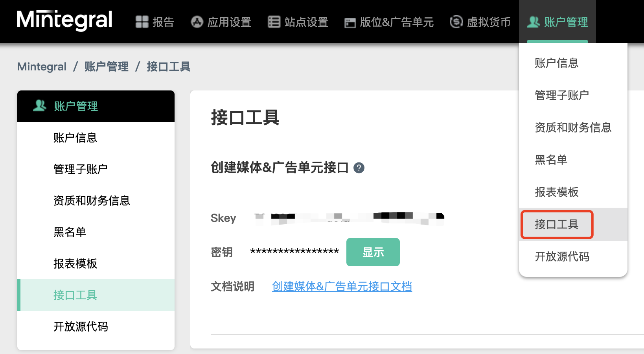Click the 应用设置 app icon

(197, 22)
